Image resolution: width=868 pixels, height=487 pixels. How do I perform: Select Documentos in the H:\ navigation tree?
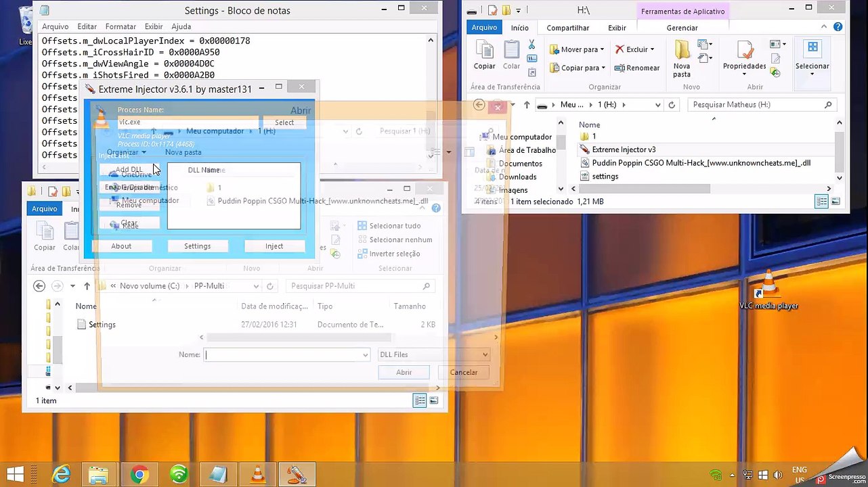tap(520, 164)
